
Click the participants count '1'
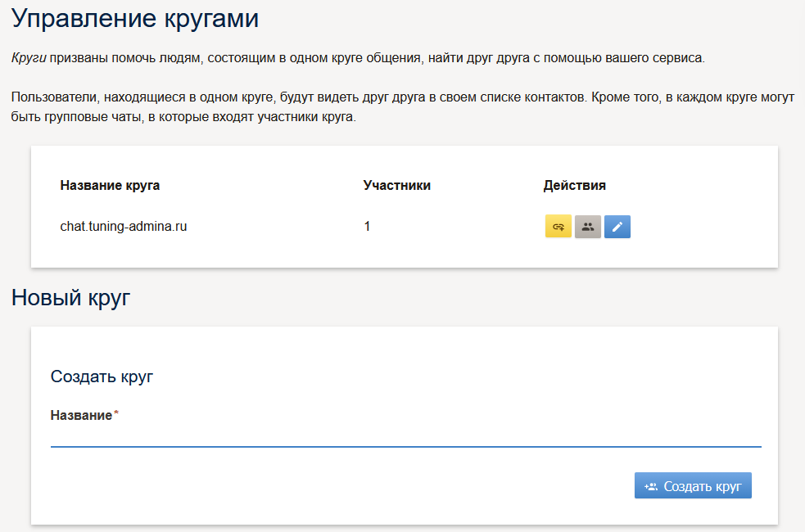coord(367,226)
